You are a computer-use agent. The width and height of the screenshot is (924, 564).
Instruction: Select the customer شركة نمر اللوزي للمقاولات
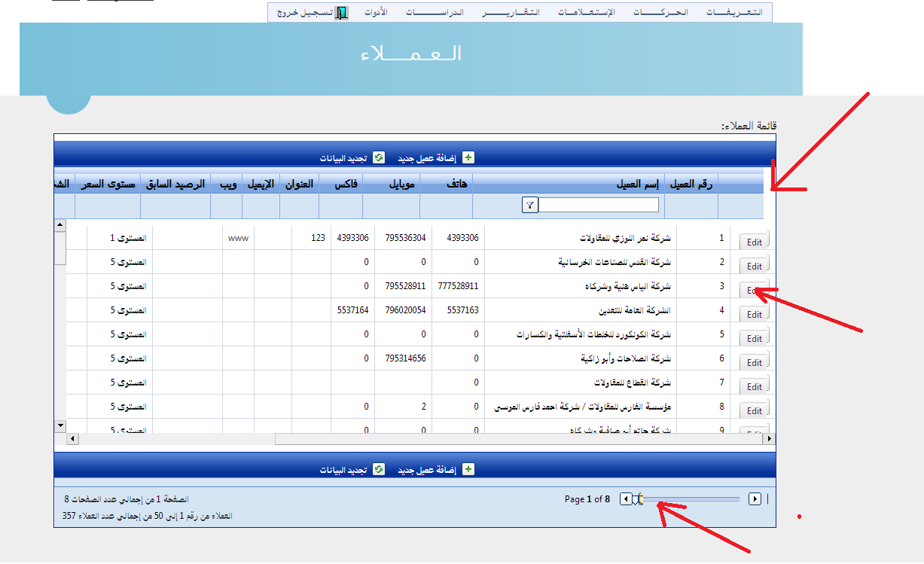(624, 238)
